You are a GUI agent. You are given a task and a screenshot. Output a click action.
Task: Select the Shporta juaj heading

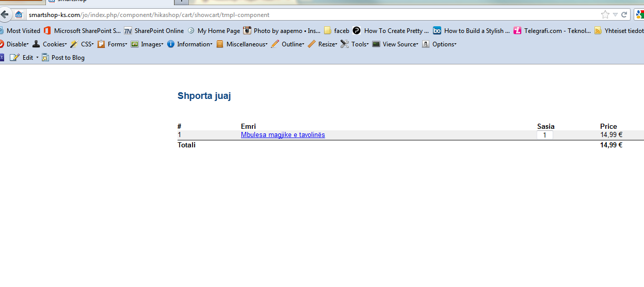coord(204,96)
